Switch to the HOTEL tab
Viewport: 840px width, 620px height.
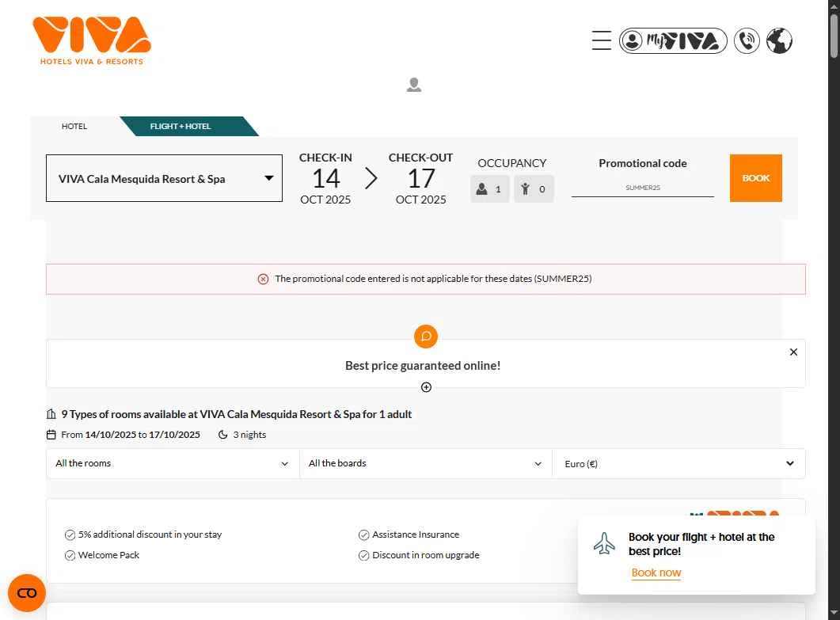coord(74,127)
